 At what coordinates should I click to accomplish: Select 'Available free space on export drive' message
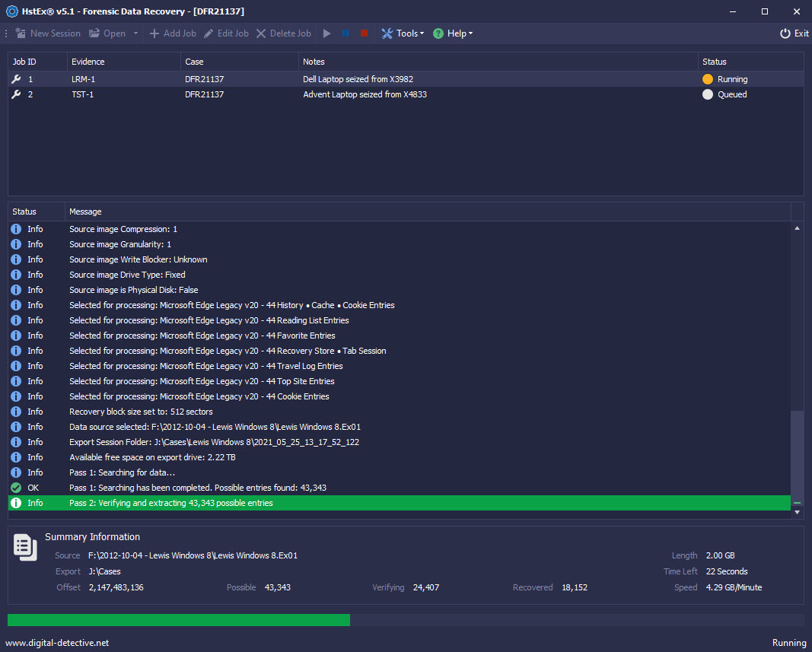152,457
